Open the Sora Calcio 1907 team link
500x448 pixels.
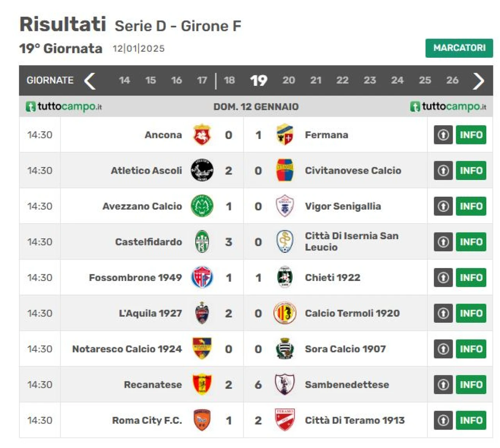point(345,349)
